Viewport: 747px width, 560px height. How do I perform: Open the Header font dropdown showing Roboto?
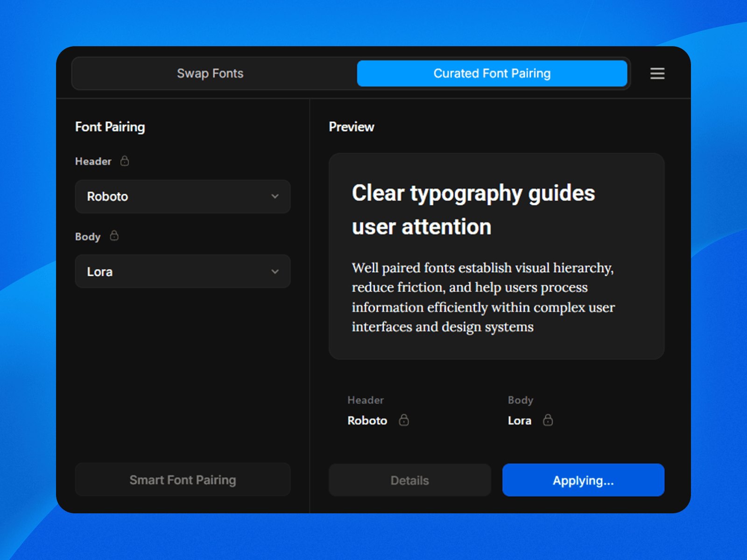tap(182, 196)
